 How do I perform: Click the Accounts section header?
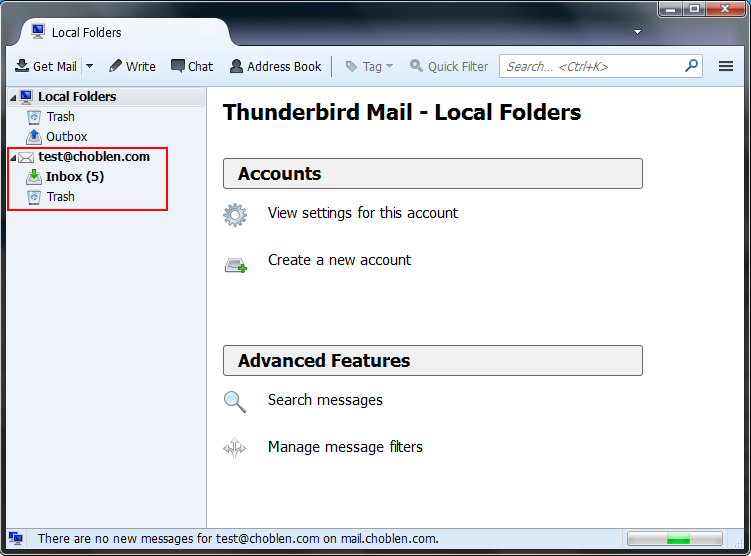coord(433,173)
